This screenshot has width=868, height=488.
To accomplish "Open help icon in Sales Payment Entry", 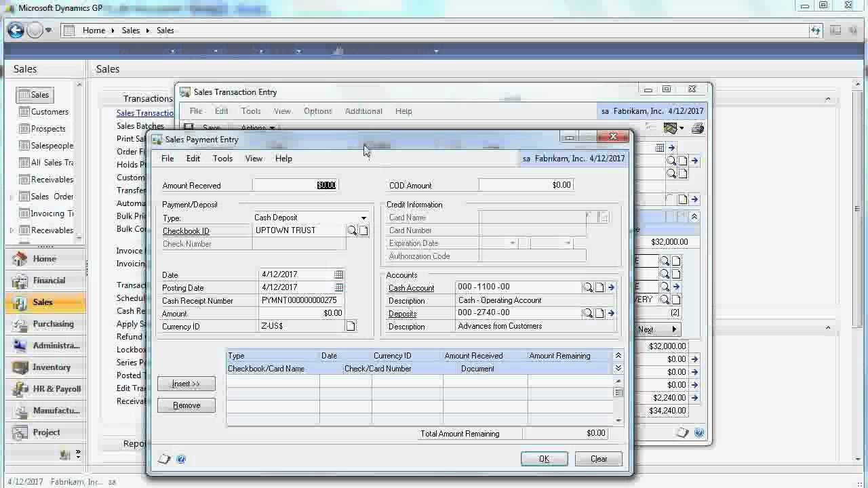I will click(x=181, y=459).
